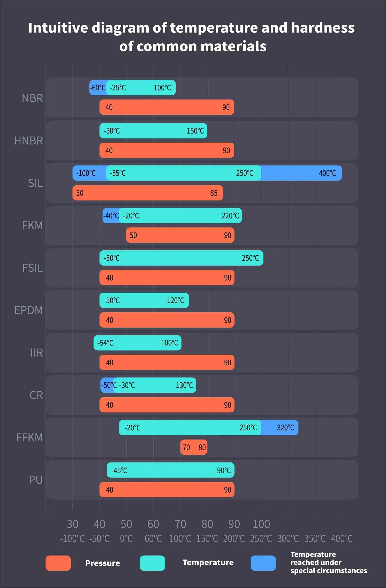The height and width of the screenshot is (588, 386).
Task: Click the HNBR 150°C temperature bar
Action: pyautogui.click(x=153, y=131)
